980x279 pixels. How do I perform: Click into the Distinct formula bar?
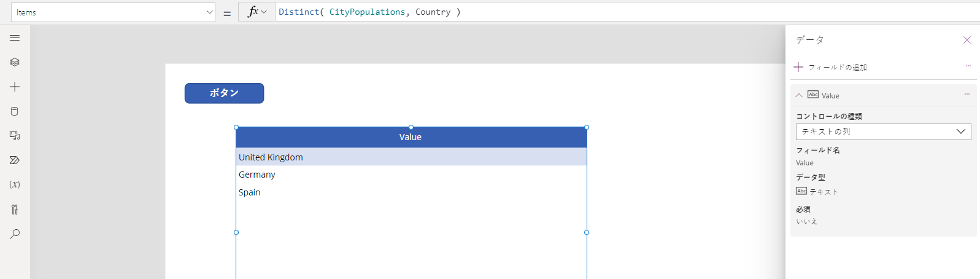[626, 12]
